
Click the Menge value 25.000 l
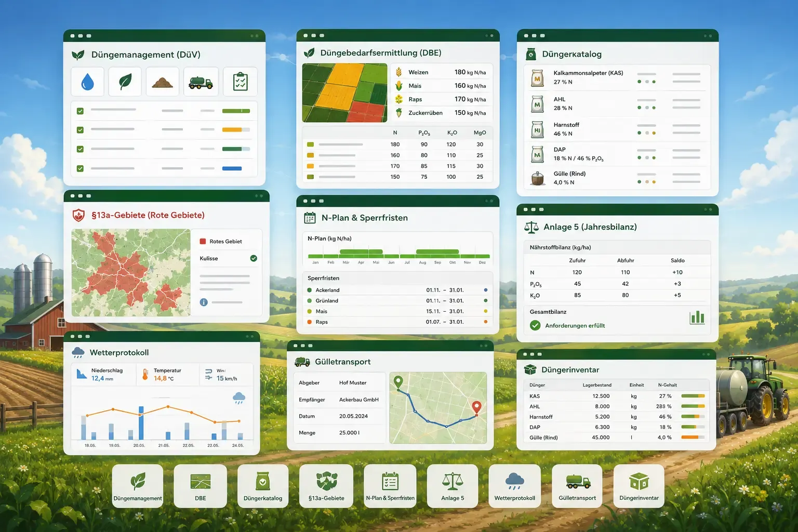[x=350, y=433]
